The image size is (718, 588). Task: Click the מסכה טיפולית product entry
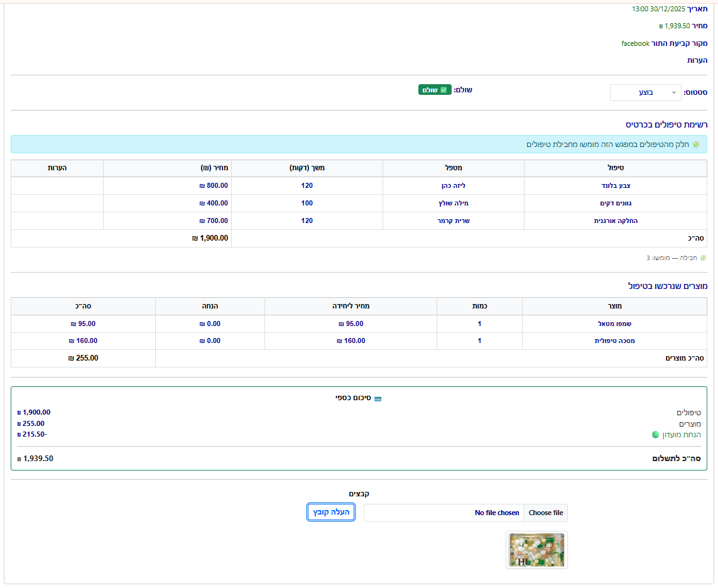(614, 341)
